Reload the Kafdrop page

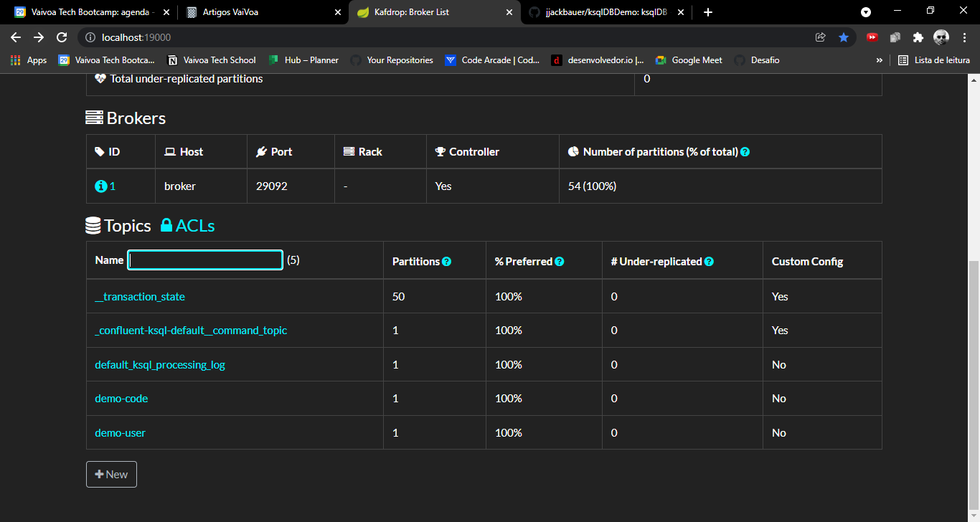point(62,37)
